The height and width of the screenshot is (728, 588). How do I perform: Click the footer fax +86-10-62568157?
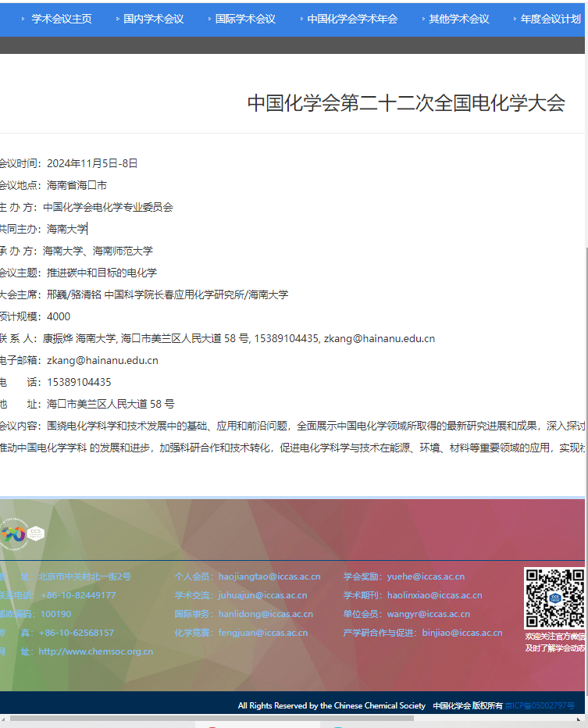tap(76, 633)
